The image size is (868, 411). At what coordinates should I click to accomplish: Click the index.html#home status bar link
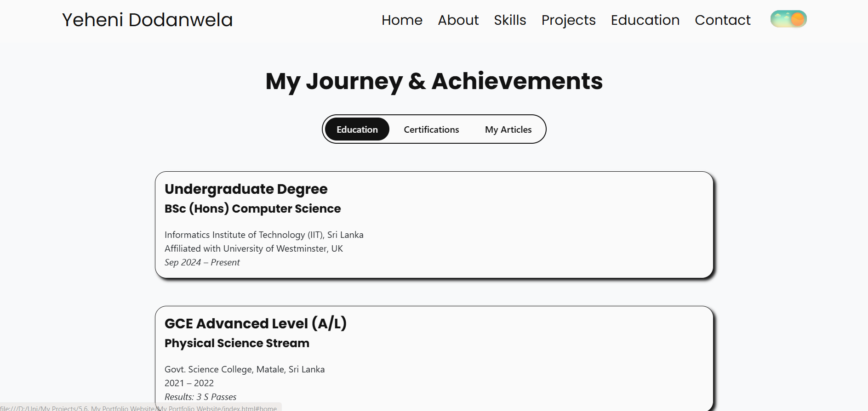tap(138, 408)
